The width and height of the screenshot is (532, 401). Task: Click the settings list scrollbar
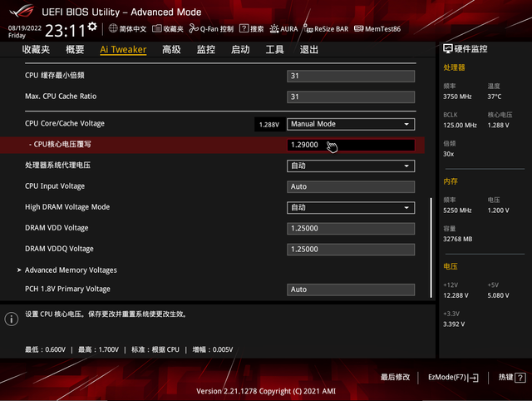[x=431, y=247]
